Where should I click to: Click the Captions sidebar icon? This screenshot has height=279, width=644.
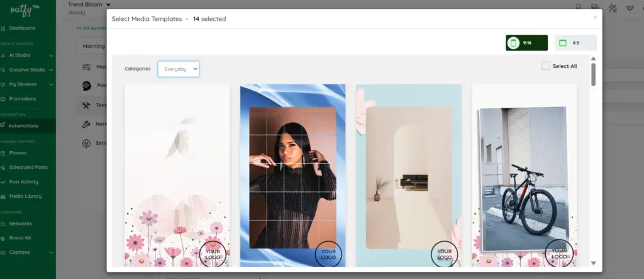click(x=3, y=253)
